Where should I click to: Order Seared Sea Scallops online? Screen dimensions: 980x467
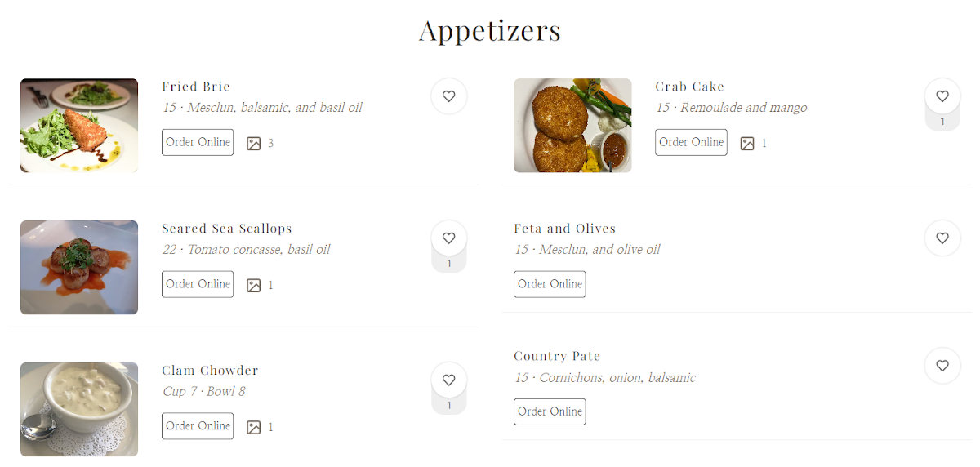198,284
